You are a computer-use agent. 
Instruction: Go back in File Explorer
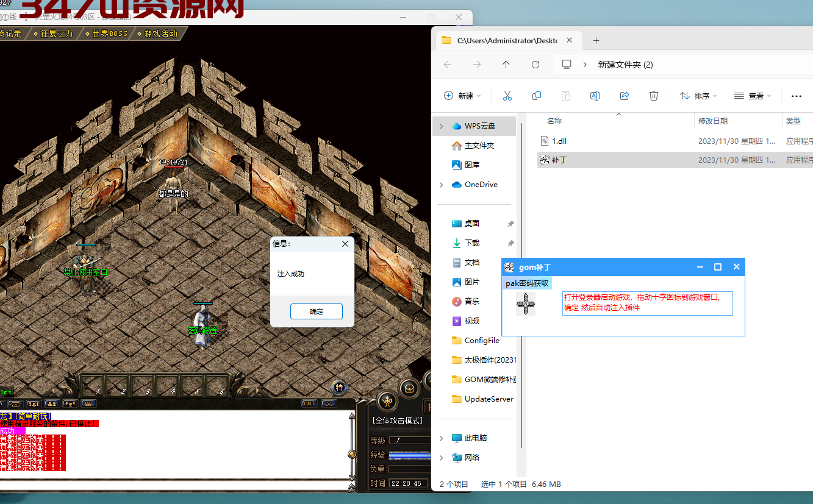[x=448, y=64]
